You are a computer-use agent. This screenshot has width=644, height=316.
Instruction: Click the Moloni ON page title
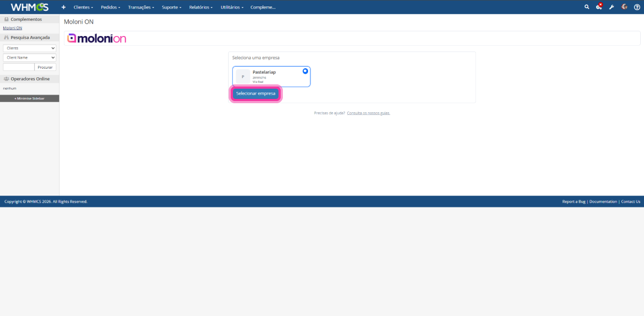79,21
